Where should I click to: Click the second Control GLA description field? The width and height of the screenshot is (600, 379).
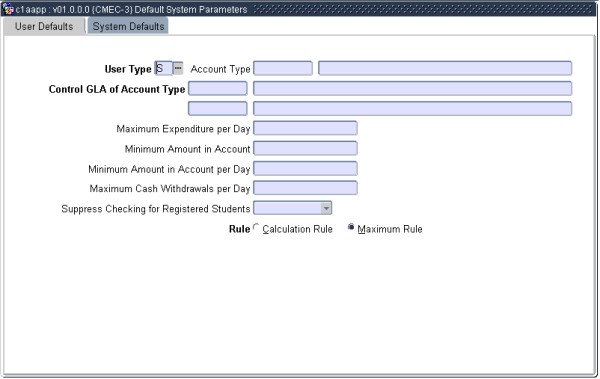click(x=412, y=108)
